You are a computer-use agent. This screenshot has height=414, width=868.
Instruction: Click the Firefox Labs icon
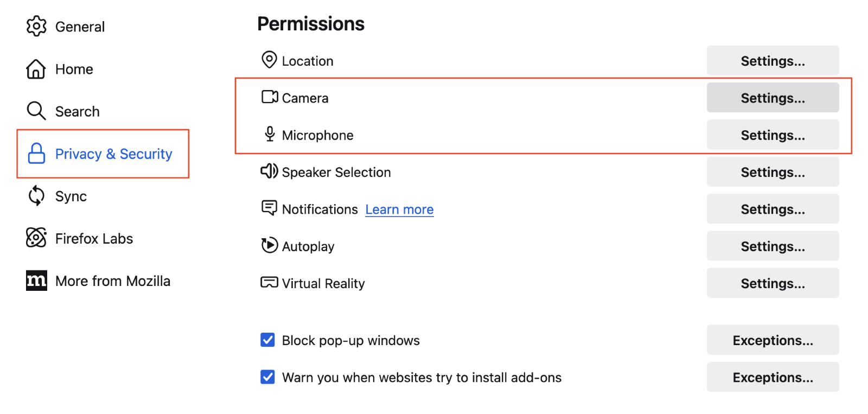click(x=36, y=238)
